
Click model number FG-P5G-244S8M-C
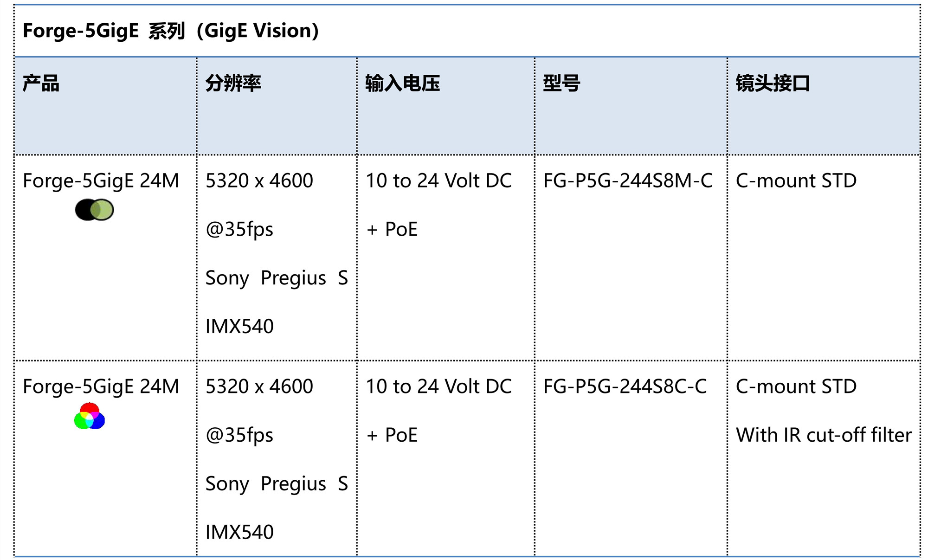click(627, 180)
